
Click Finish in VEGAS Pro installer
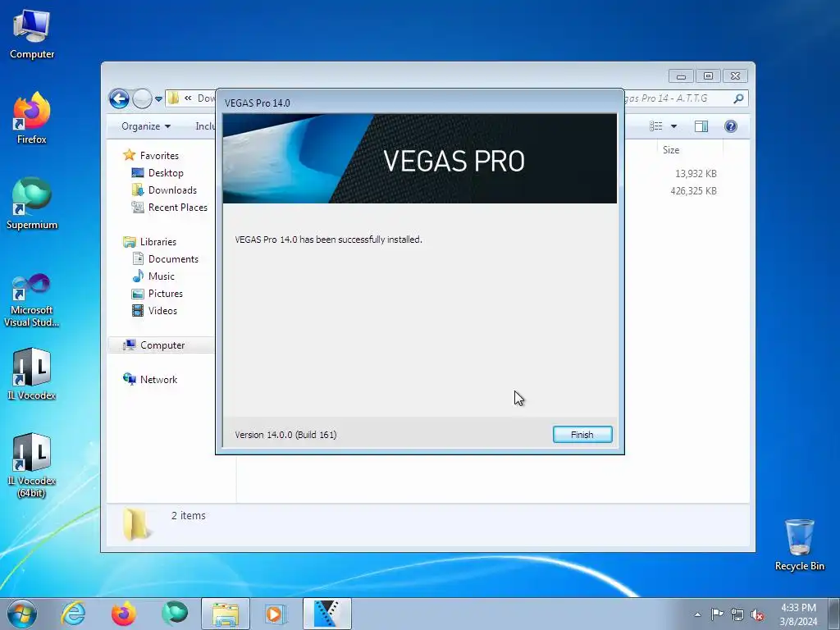[582, 435]
